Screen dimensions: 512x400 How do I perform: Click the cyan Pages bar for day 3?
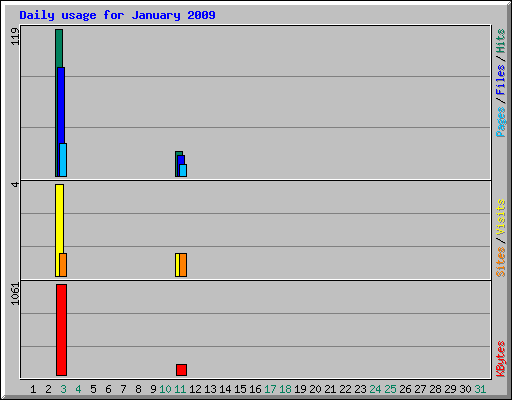click(x=63, y=160)
